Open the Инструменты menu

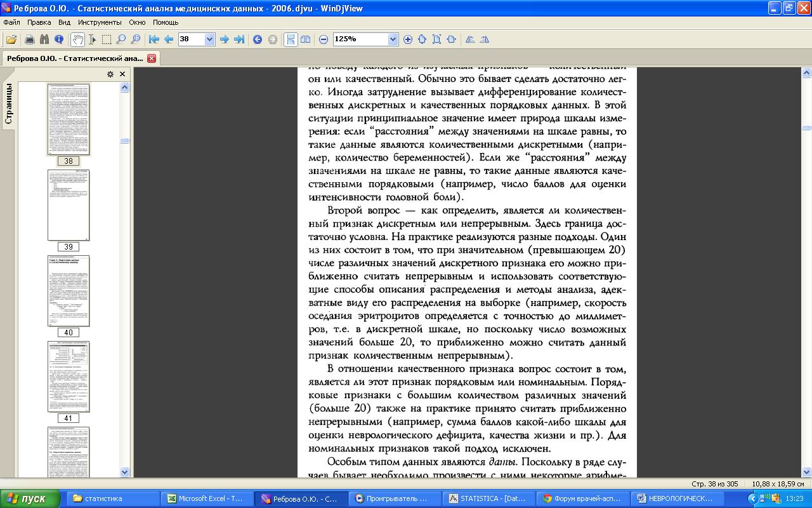pos(100,22)
